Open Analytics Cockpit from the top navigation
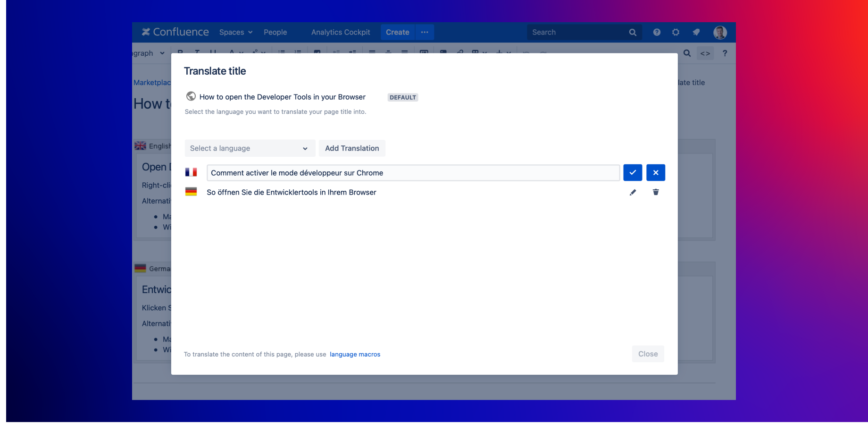This screenshot has width=868, height=425. (x=341, y=32)
